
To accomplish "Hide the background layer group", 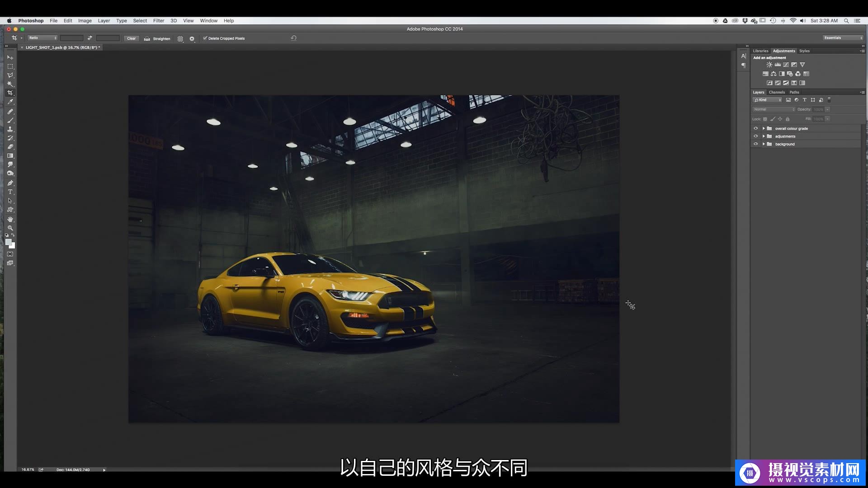I will click(x=755, y=144).
